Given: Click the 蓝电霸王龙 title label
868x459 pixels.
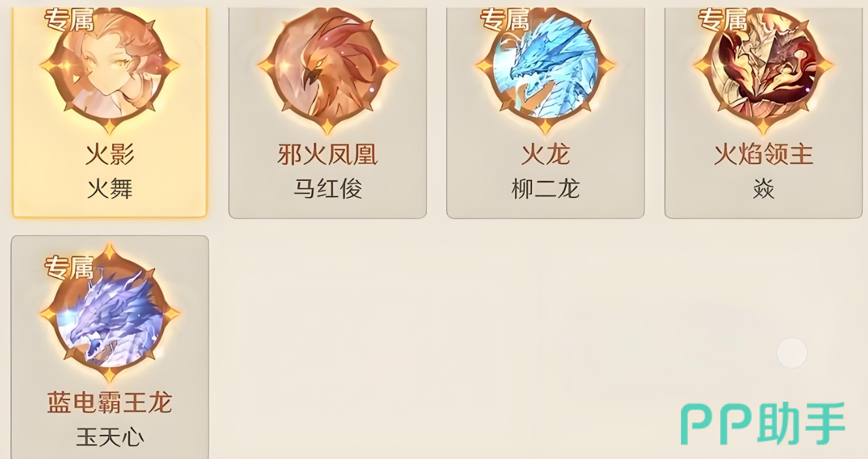Looking at the screenshot, I should (x=110, y=403).
